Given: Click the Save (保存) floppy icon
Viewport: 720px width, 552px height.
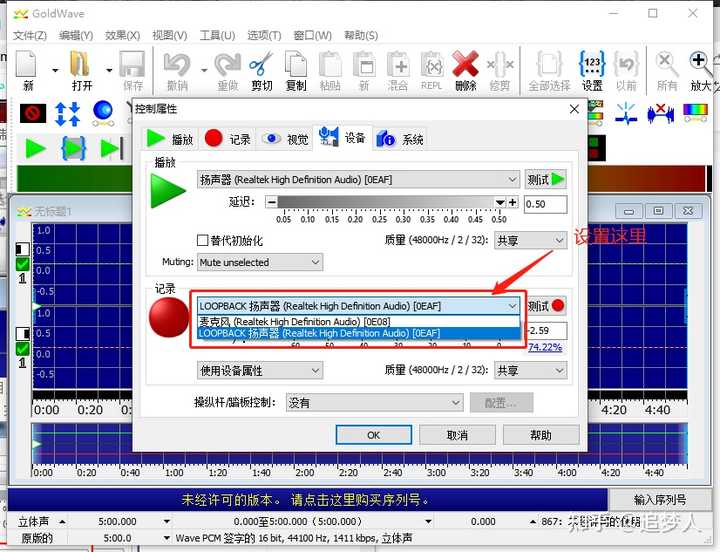Looking at the screenshot, I should [132, 64].
